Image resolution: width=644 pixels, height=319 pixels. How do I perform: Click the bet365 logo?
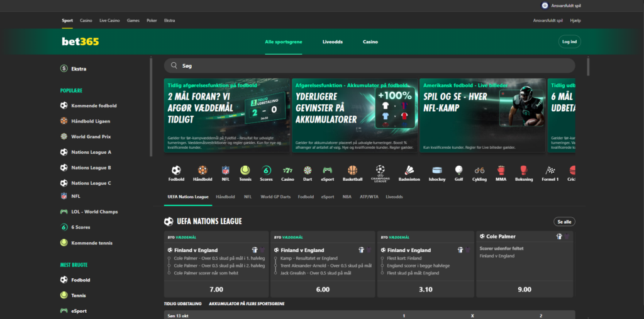pyautogui.click(x=80, y=41)
